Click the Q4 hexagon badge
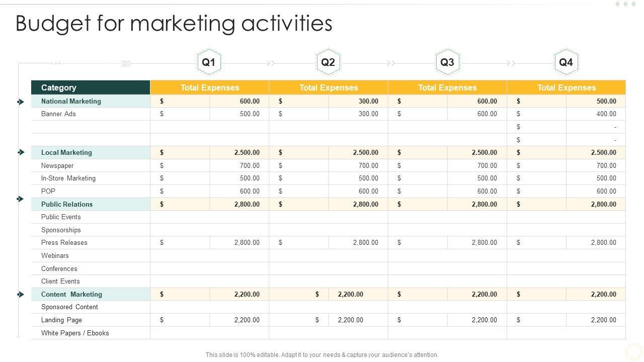This screenshot has height=362, width=644. pyautogui.click(x=566, y=62)
